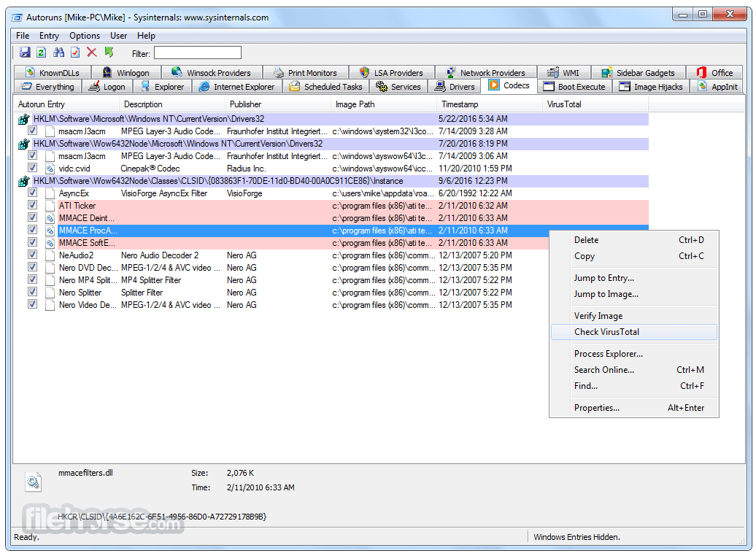Click the file icon next to MMACE ProcA
This screenshot has height=556, width=756.
click(x=50, y=231)
